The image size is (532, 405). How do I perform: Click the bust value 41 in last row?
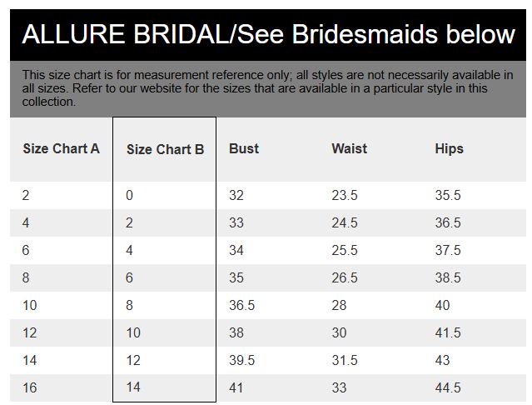click(236, 387)
